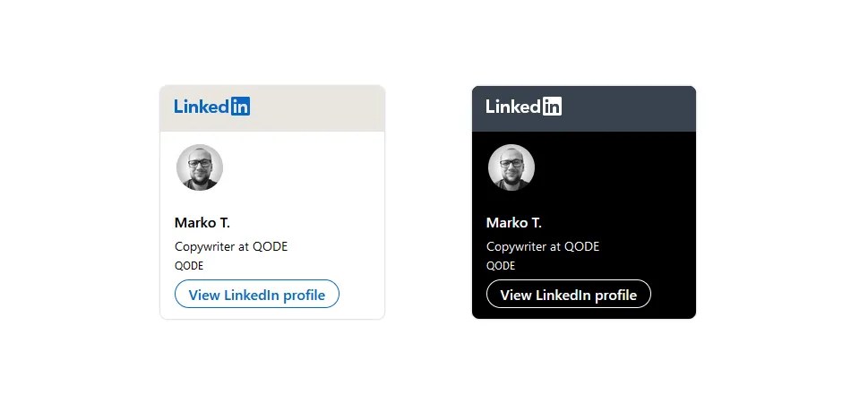Click the white LinkedIn logo on dark card

523,107
